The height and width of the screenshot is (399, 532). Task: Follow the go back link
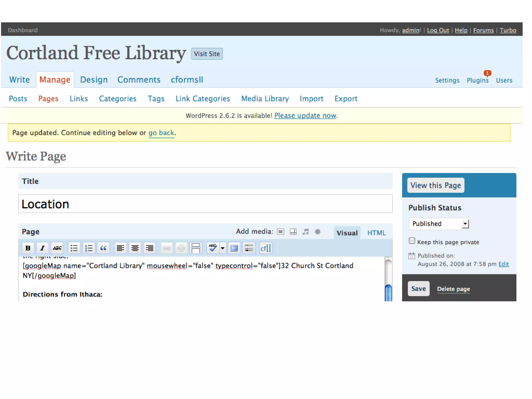pos(161,133)
